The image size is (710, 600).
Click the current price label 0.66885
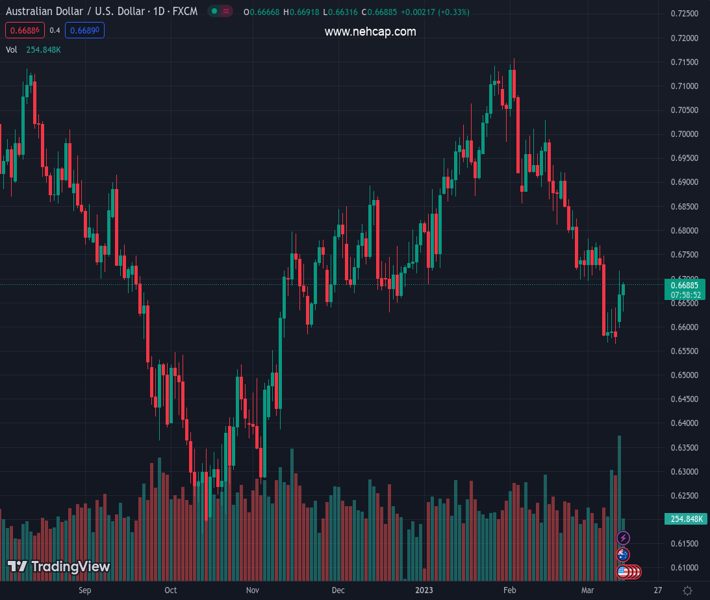point(685,285)
